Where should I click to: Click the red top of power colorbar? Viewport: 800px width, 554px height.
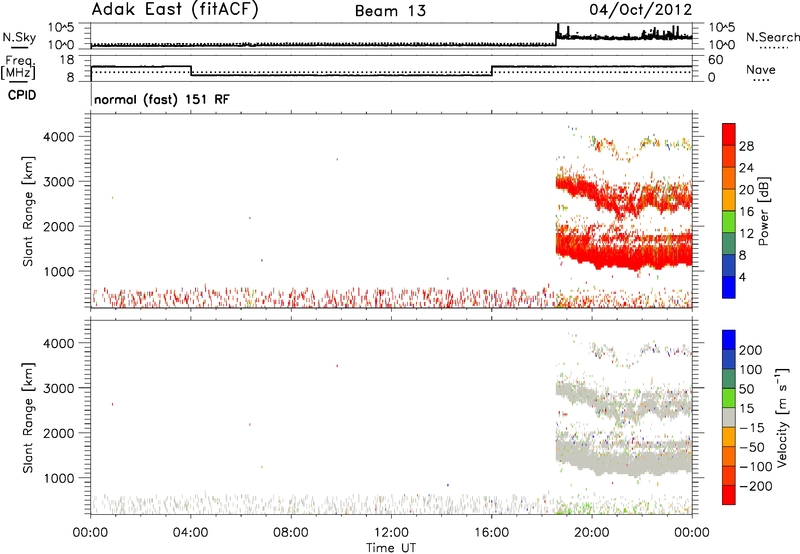coord(729,135)
